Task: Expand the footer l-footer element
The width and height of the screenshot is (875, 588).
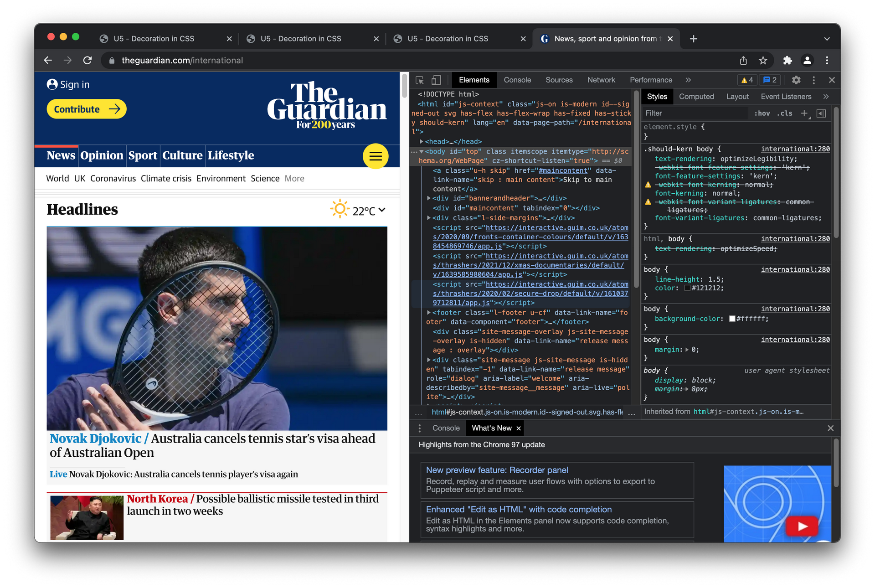Action: 429,313
